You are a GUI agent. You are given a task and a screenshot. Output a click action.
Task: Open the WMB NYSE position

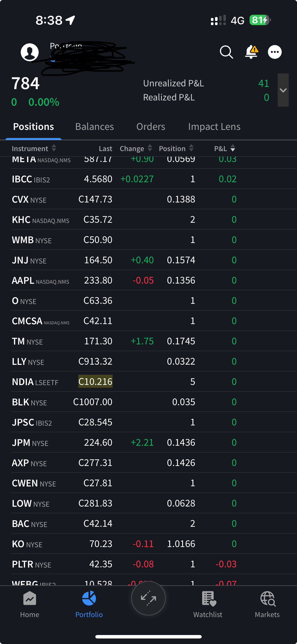148,240
